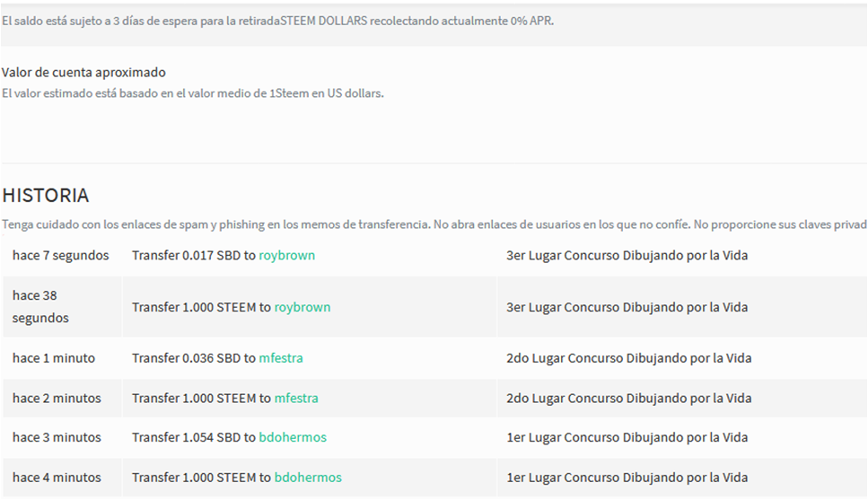This screenshot has height=500, width=868.
Task: Open bdohermos link in 1.054 SBD transfer
Action: click(293, 437)
